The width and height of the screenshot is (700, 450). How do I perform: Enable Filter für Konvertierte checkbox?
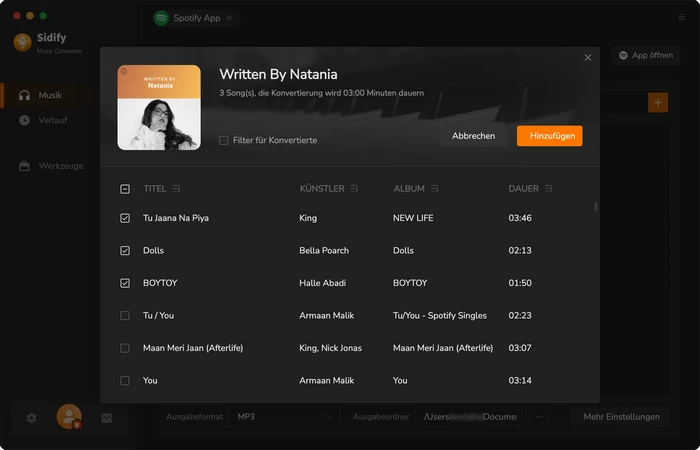[x=224, y=140]
